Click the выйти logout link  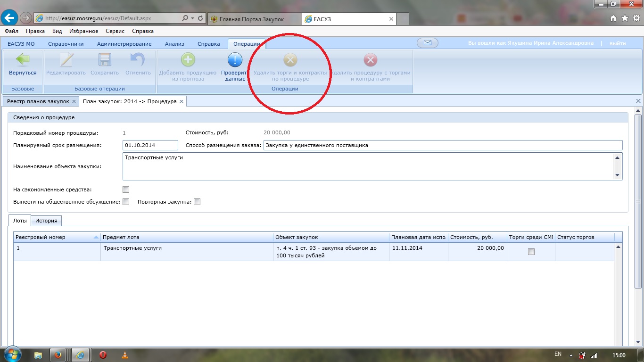pyautogui.click(x=618, y=43)
